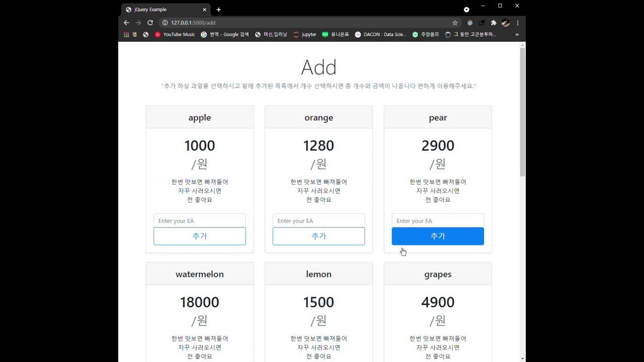Screen dimensions: 644x362
Task: Click the 추가 button under apple
Action: tap(200, 236)
